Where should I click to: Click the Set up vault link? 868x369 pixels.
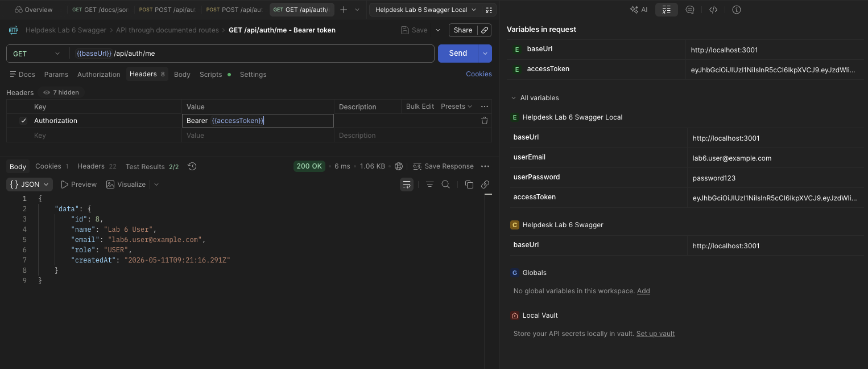(x=655, y=334)
